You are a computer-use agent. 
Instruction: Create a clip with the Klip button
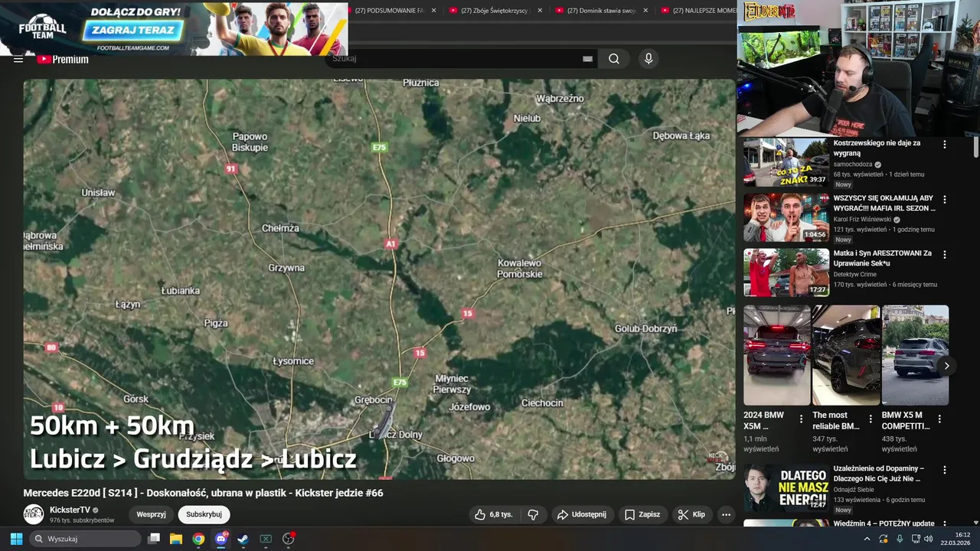click(x=691, y=514)
